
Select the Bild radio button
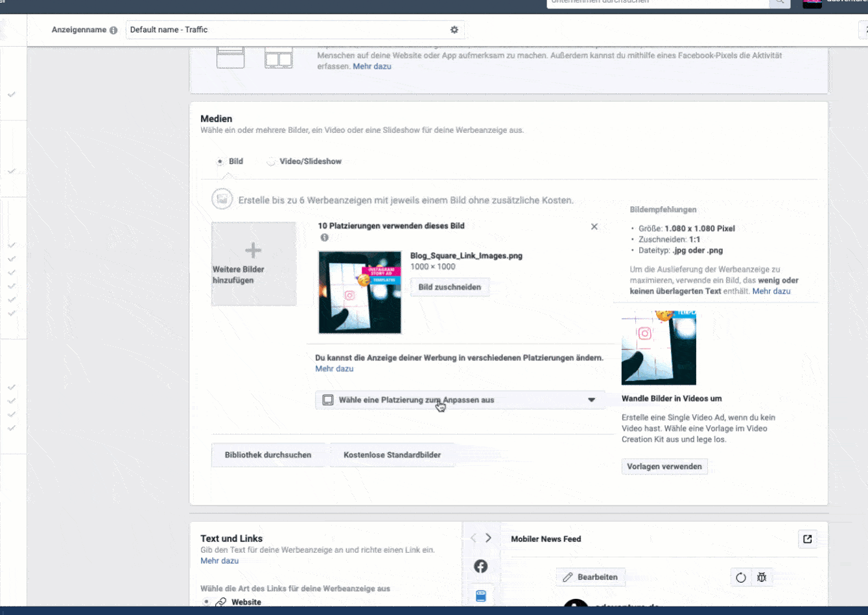[220, 161]
